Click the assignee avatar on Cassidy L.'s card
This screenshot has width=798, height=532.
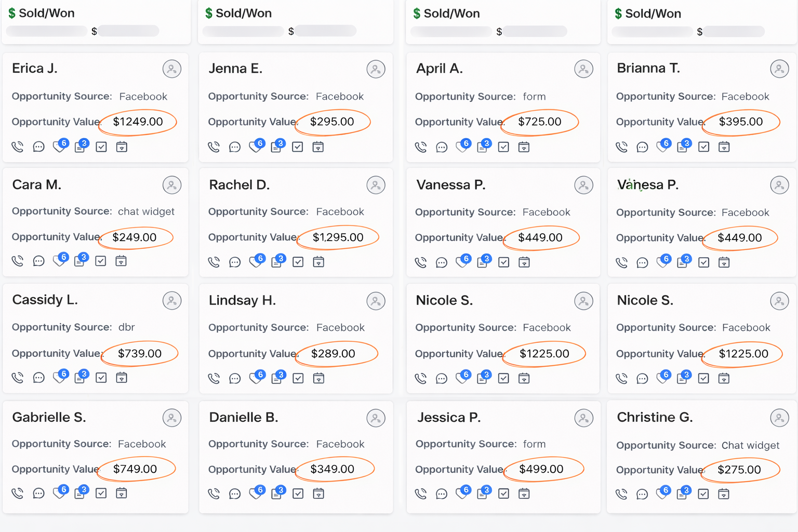coord(172,301)
